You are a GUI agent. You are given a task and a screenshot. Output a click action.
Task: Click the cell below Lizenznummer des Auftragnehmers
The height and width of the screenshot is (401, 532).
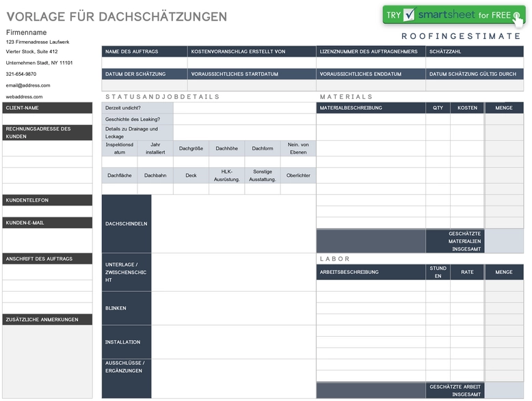pos(371,63)
